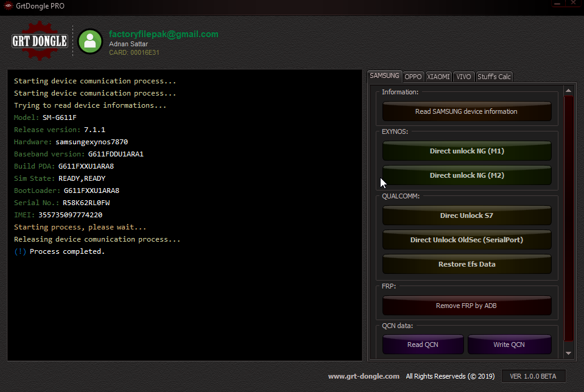Start Direct unlock NG (M2)
Image resolution: width=584 pixels, height=392 pixels.
click(x=466, y=175)
